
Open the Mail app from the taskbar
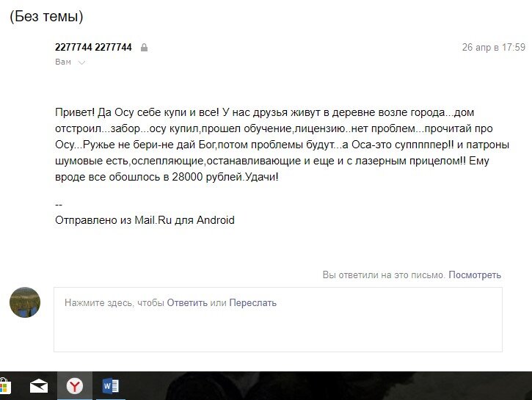[x=39, y=386]
